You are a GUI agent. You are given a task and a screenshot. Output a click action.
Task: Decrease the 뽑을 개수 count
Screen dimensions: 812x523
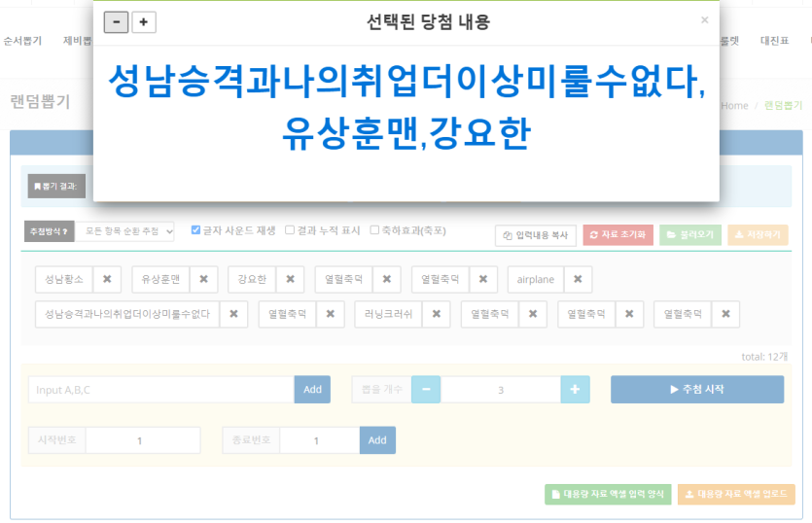[426, 389]
